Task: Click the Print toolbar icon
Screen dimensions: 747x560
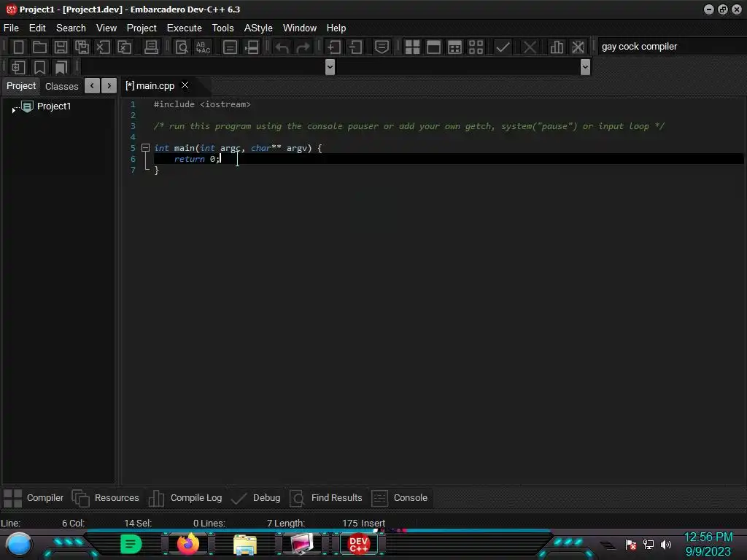Action: coord(151,47)
